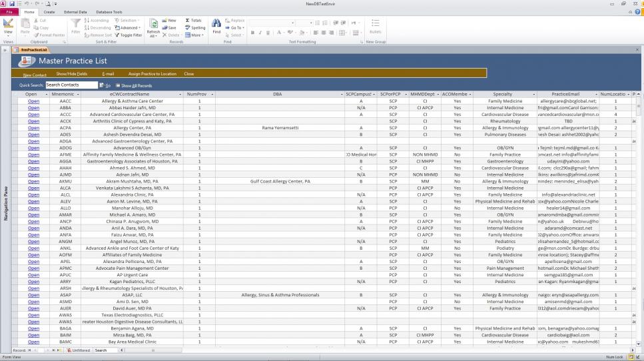Click Refresh All in the Records group
The height and width of the screenshot is (361, 644).
pyautogui.click(x=153, y=28)
